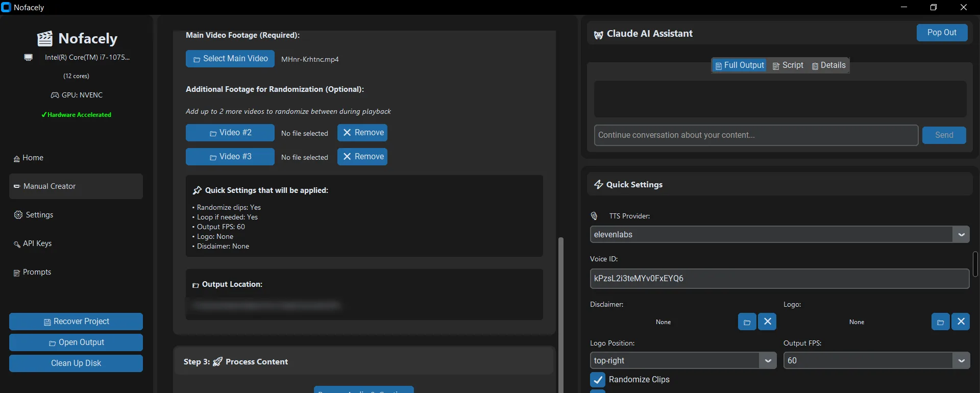This screenshot has height=393, width=980.
Task: Click the Clean Up Disk button
Action: pos(76,363)
